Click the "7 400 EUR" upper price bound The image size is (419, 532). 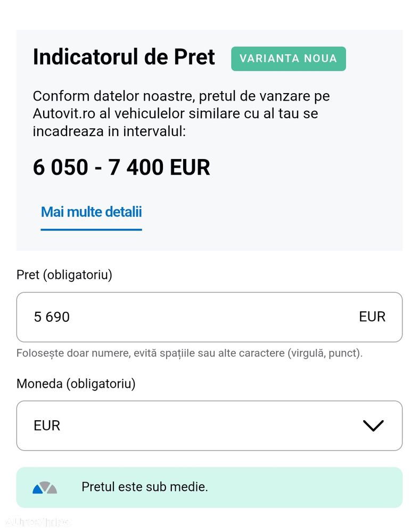click(159, 167)
